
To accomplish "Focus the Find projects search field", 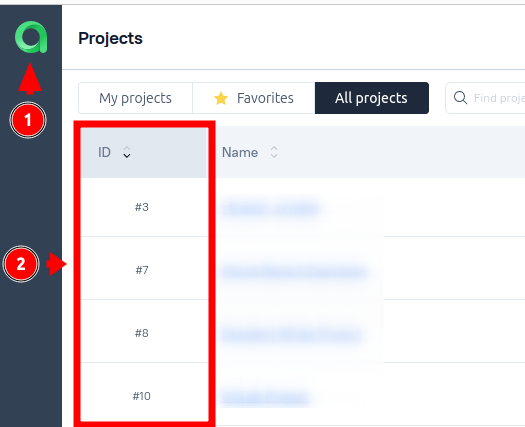I will tap(485, 98).
